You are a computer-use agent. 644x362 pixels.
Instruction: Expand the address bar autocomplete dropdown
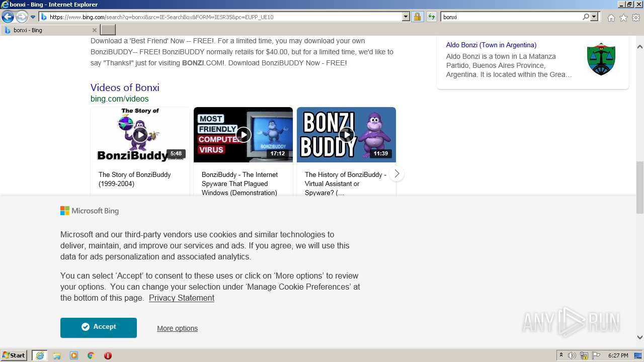click(x=406, y=17)
